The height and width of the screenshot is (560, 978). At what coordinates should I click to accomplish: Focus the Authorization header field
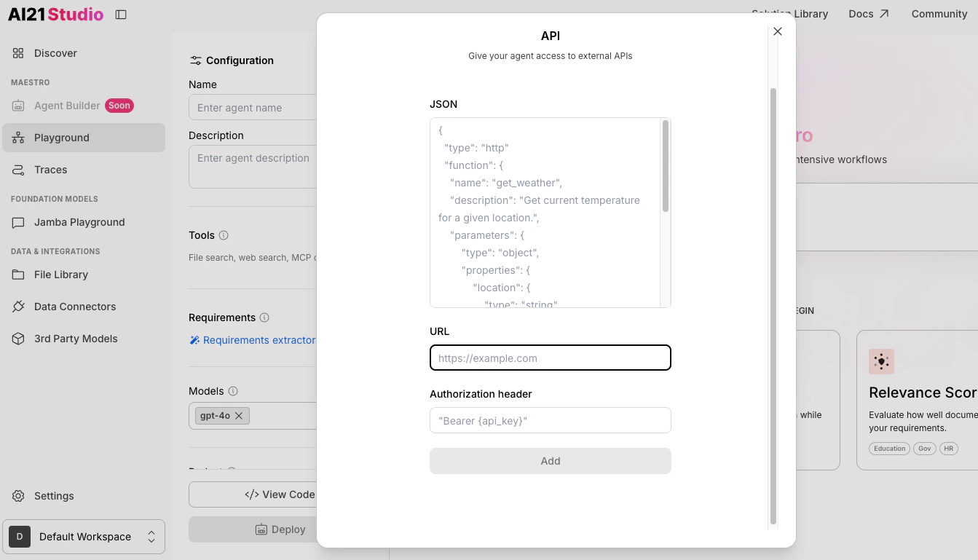coord(551,421)
